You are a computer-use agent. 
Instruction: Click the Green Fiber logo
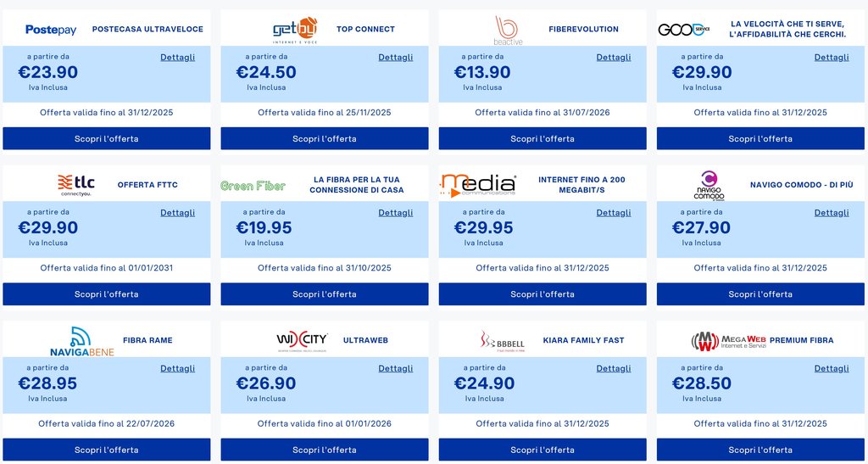point(253,186)
